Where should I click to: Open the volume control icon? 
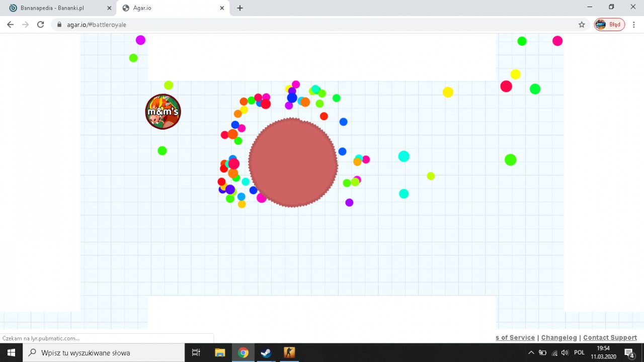coord(565,352)
